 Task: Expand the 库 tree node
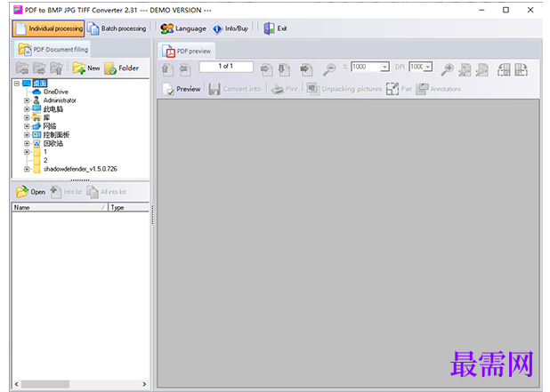click(x=27, y=117)
